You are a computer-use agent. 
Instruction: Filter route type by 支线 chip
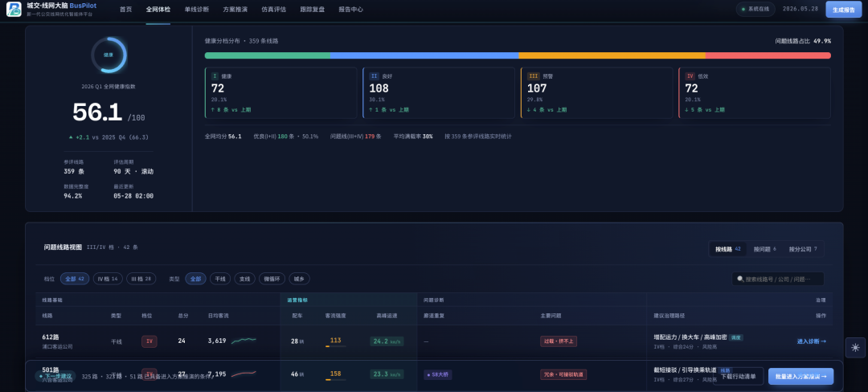tap(244, 279)
